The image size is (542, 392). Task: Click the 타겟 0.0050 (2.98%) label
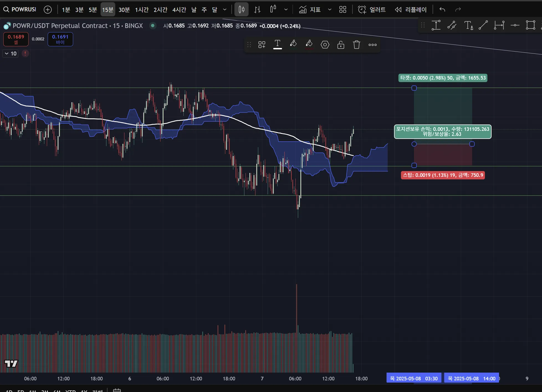click(x=443, y=78)
